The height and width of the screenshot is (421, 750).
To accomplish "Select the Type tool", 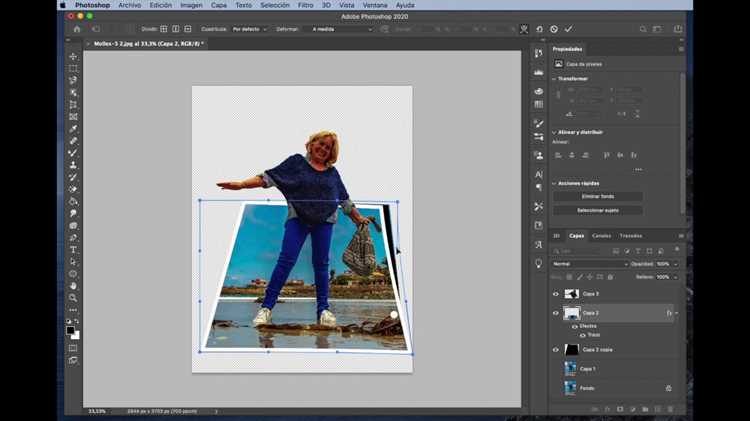I will [73, 250].
